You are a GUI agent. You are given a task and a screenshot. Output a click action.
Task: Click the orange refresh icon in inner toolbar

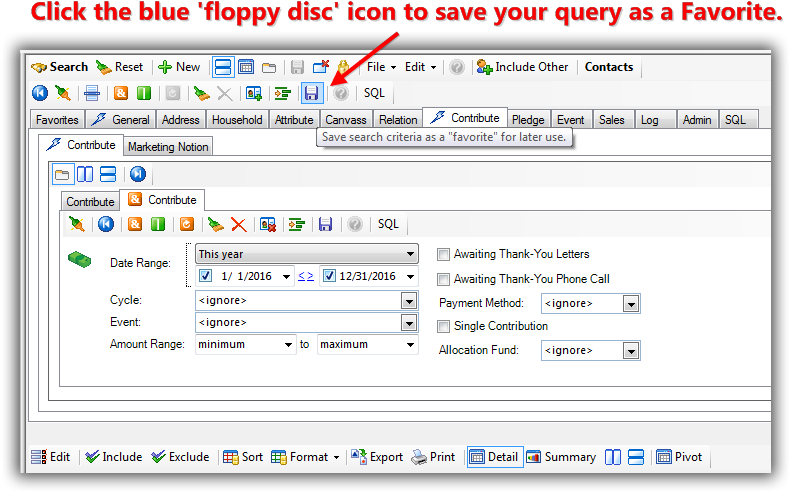coord(187,225)
